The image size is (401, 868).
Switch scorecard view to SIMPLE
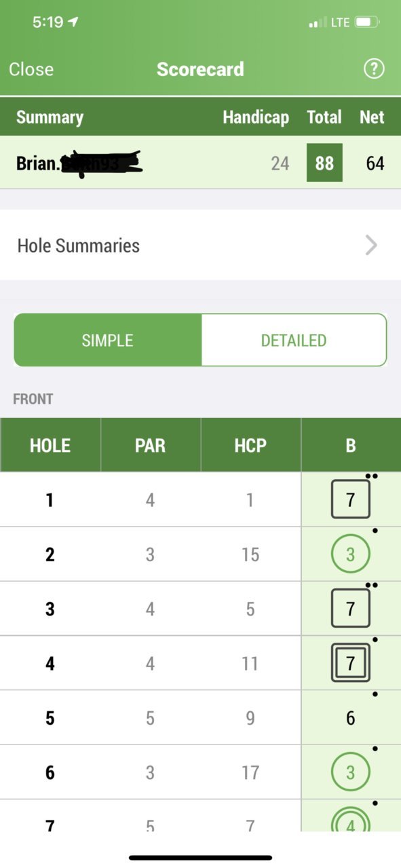(x=107, y=340)
